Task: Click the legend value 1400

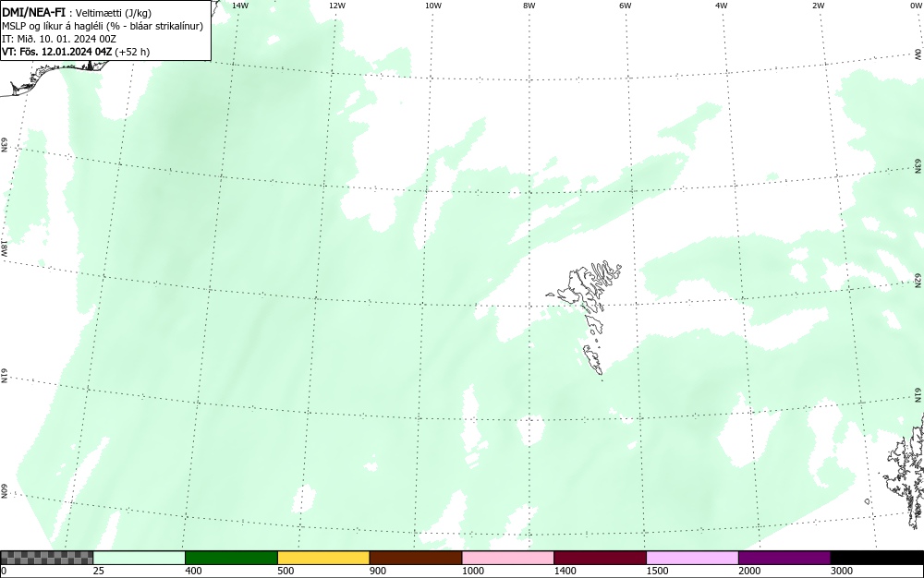Action: (565, 571)
